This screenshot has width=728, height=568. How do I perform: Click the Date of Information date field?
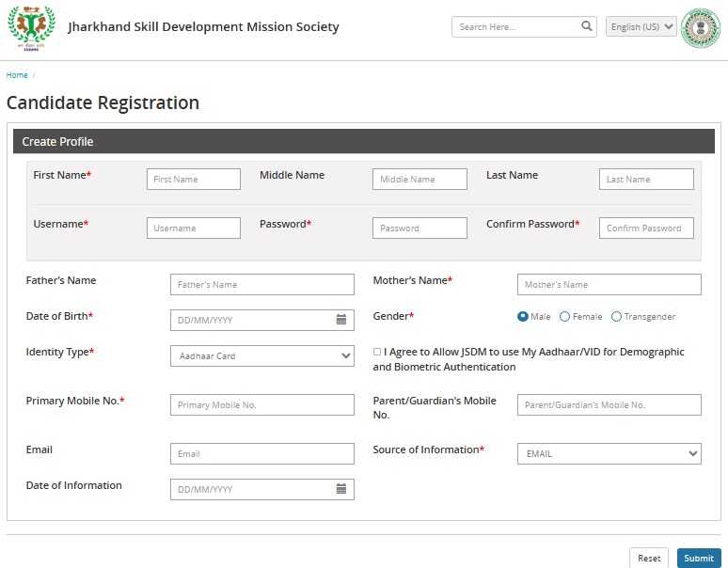click(261, 489)
